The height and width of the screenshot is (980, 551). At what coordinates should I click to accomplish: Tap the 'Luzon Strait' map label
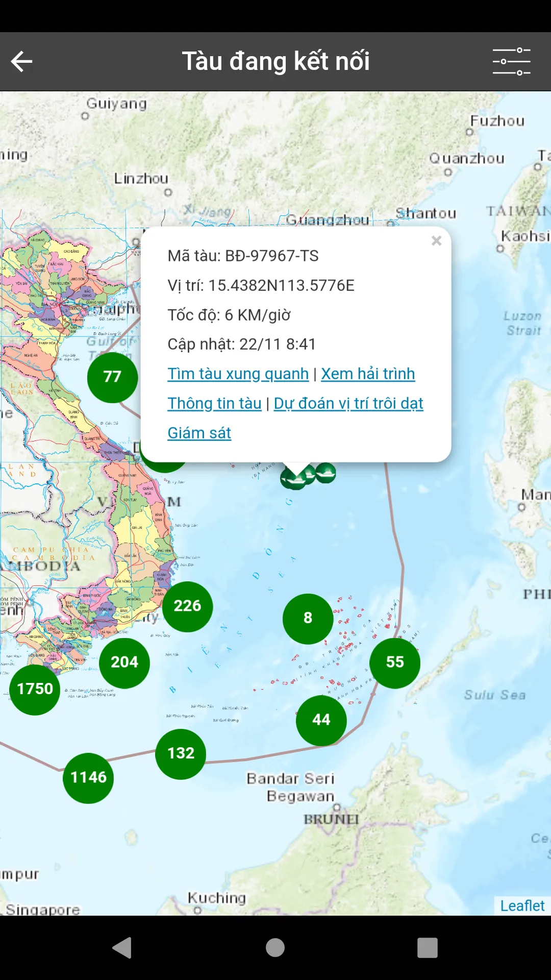point(523,323)
